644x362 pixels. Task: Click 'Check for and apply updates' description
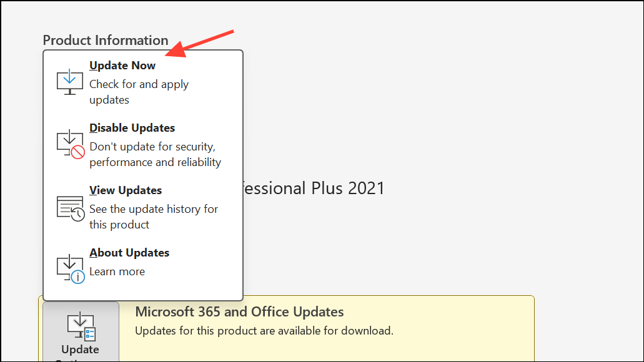pos(139,92)
